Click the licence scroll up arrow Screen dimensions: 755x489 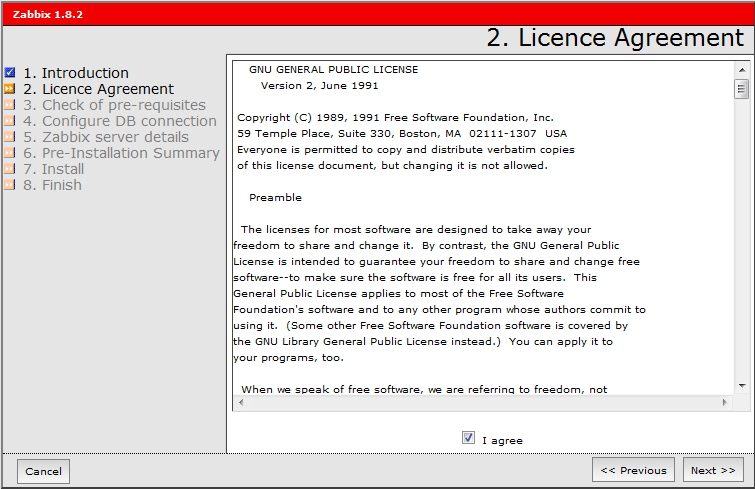[x=741, y=71]
